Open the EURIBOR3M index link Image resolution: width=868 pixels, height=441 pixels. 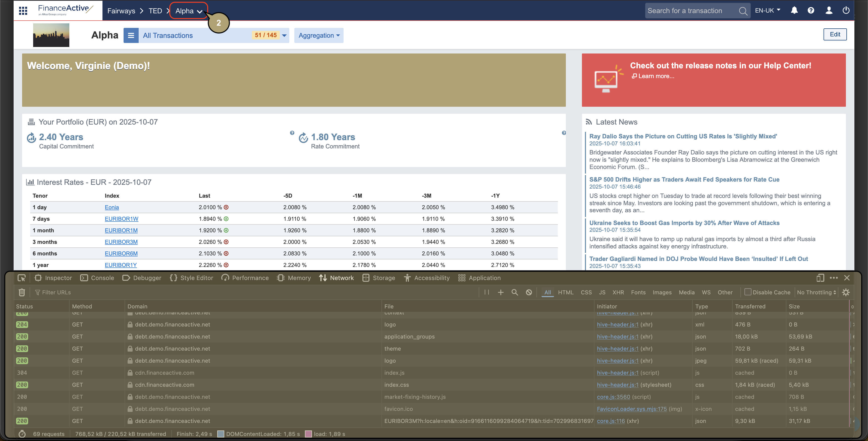point(121,242)
